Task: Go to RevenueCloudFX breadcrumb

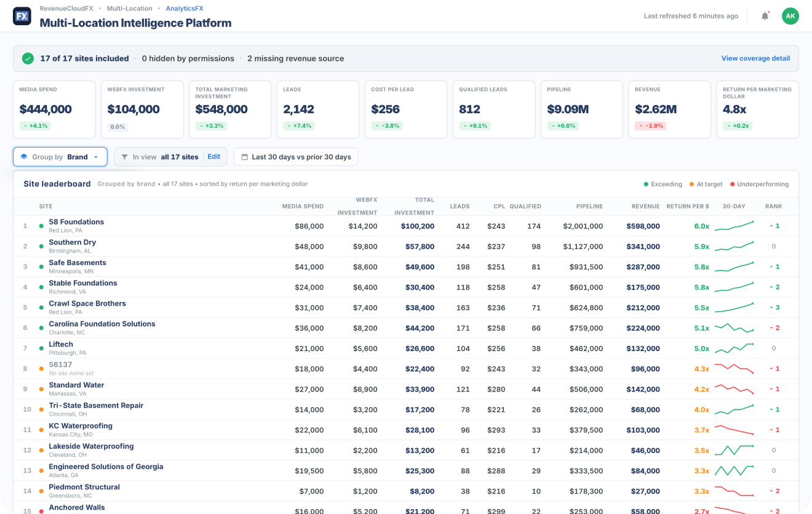Action: pyautogui.click(x=65, y=9)
